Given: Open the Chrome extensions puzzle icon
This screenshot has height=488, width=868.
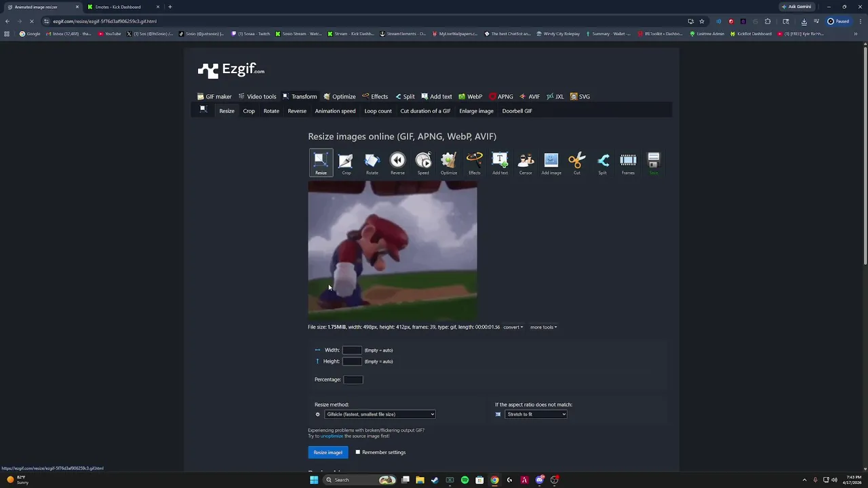Looking at the screenshot, I should (768, 21).
